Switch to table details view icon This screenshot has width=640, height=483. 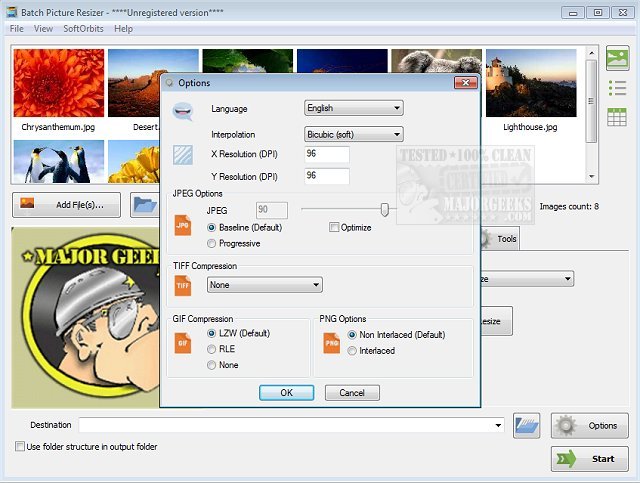click(617, 117)
